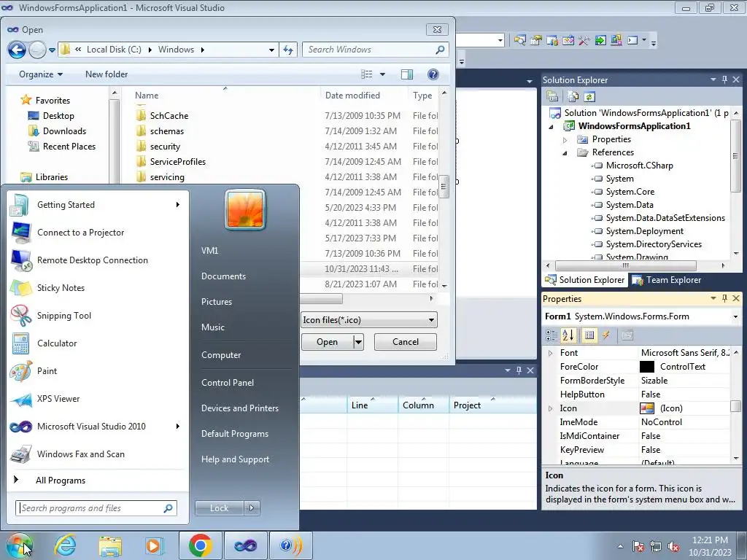Launch Connect to a Projector
Image resolution: width=747 pixels, height=560 pixels.
(96, 233)
